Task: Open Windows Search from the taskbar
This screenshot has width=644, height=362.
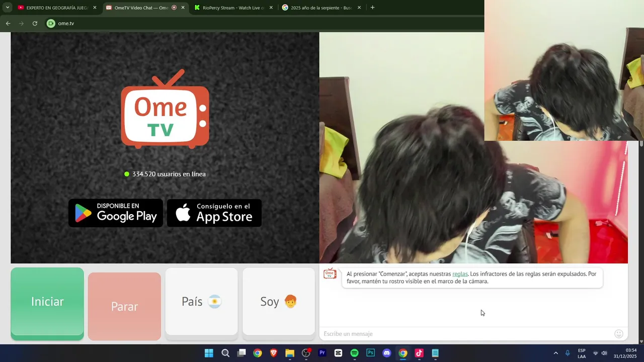Action: click(x=225, y=353)
